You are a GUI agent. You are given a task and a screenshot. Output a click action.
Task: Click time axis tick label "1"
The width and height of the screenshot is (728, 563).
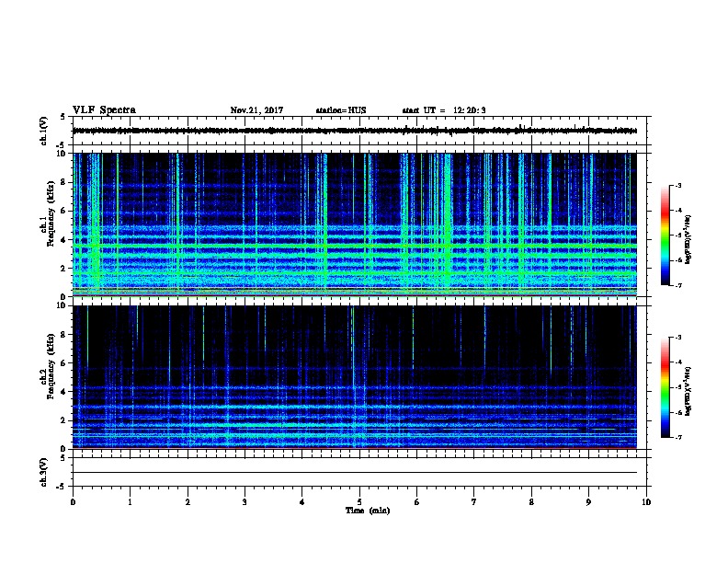[x=130, y=502]
